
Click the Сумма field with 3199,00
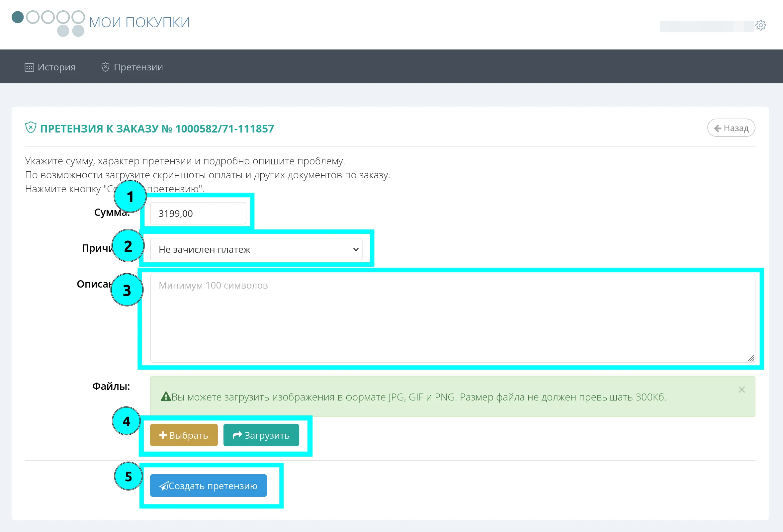pyautogui.click(x=198, y=213)
